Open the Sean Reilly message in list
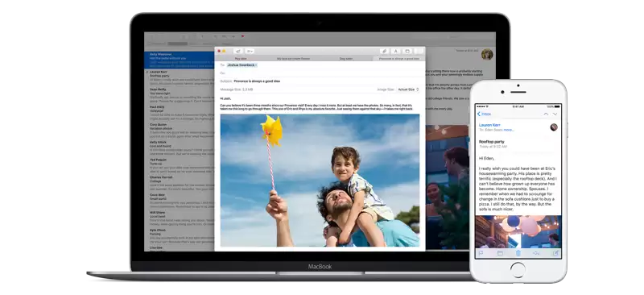644x295 pixels. coord(179,95)
